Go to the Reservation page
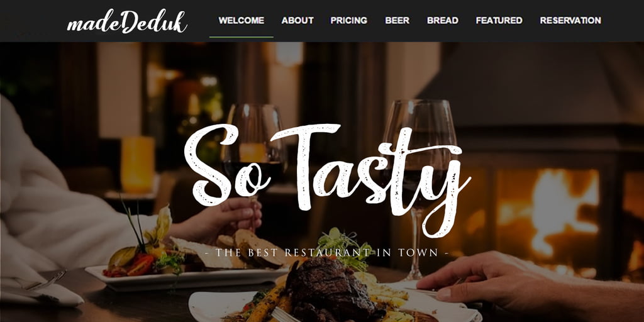 click(x=570, y=21)
